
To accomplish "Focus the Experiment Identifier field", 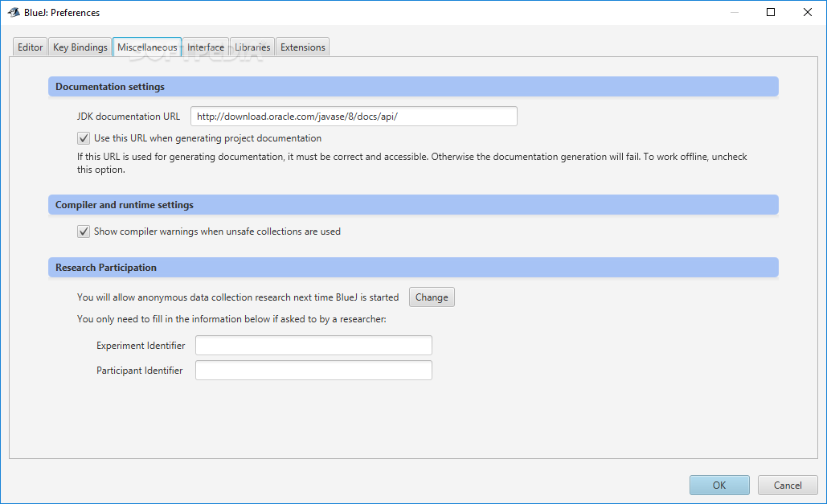I will (313, 345).
